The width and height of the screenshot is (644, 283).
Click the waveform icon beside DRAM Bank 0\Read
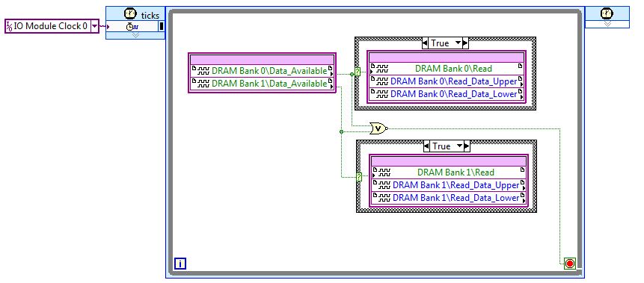coord(382,68)
